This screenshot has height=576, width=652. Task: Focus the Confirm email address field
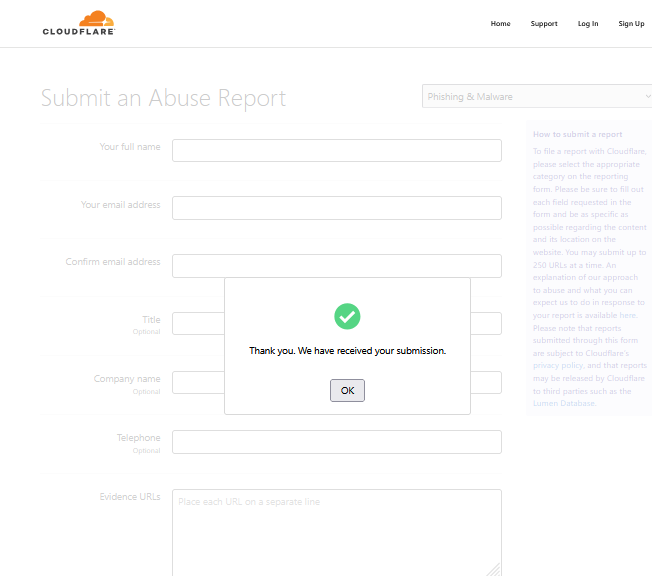coord(337,266)
